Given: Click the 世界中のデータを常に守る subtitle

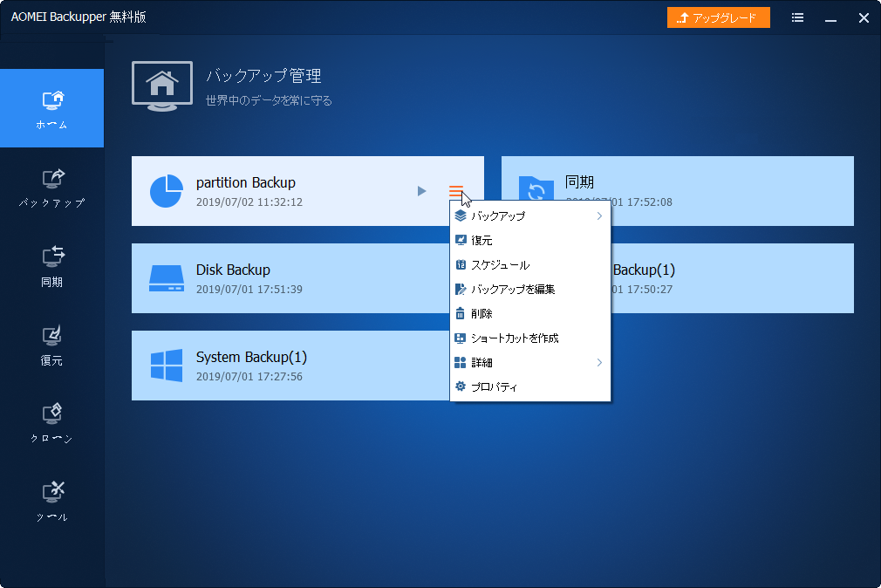Looking at the screenshot, I should 269,100.
